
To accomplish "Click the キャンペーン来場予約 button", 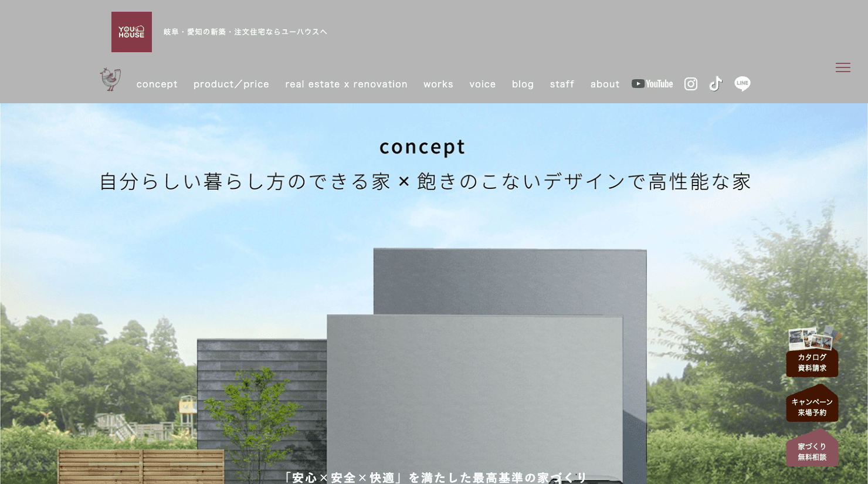I will point(812,404).
